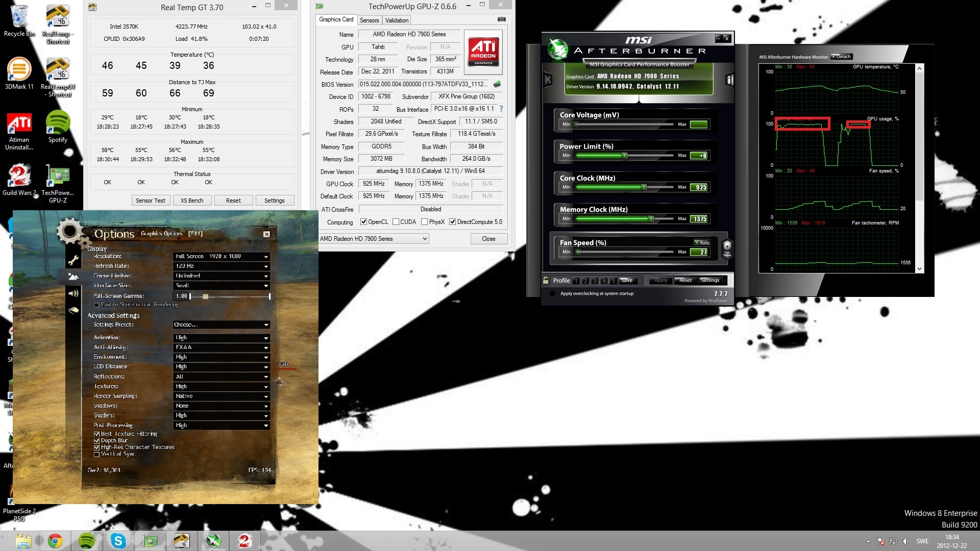Uncheck Best Texture Filtering

click(96, 434)
